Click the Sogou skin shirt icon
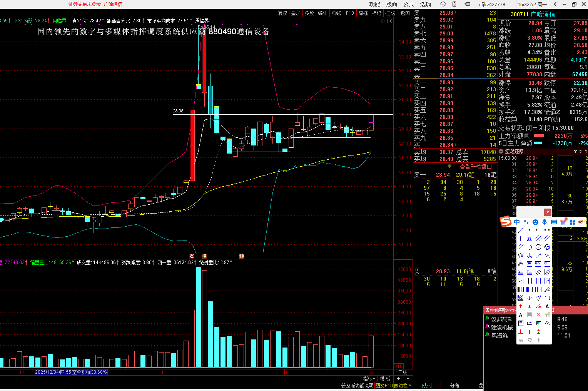Image resolution: width=588 pixels, height=391 pixels. click(x=563, y=222)
